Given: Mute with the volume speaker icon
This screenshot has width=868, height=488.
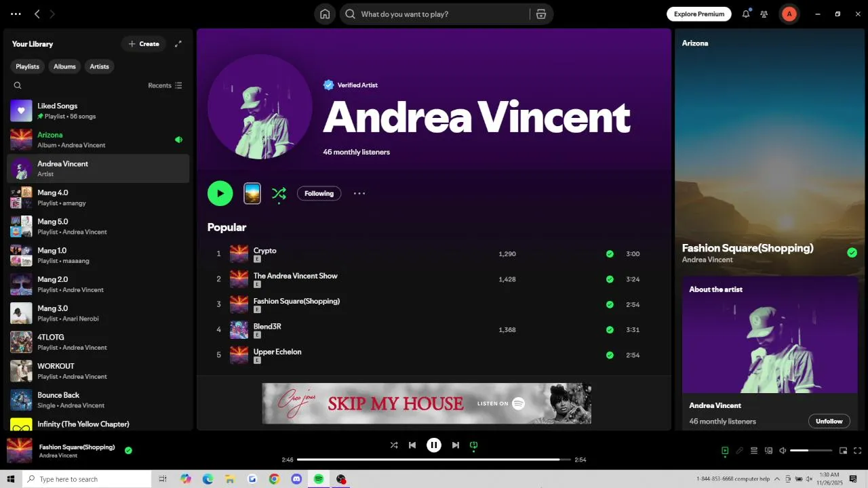Looking at the screenshot, I should click(x=783, y=451).
